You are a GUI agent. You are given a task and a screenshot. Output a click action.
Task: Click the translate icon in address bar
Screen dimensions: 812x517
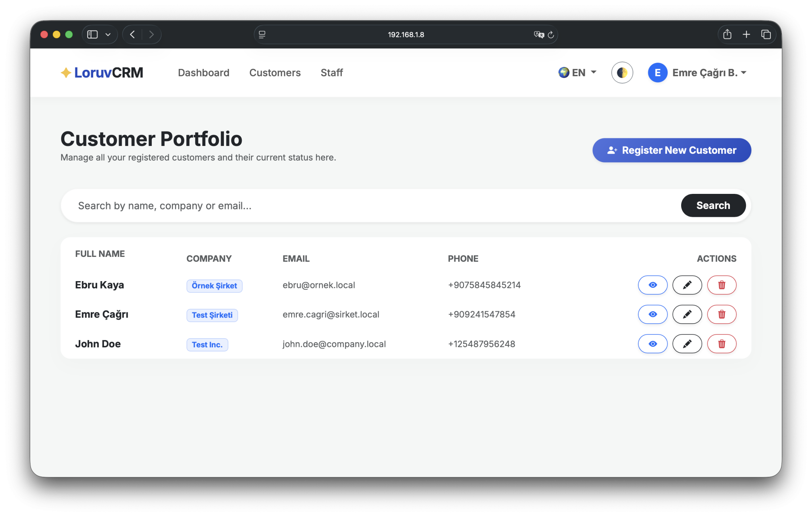(x=538, y=35)
